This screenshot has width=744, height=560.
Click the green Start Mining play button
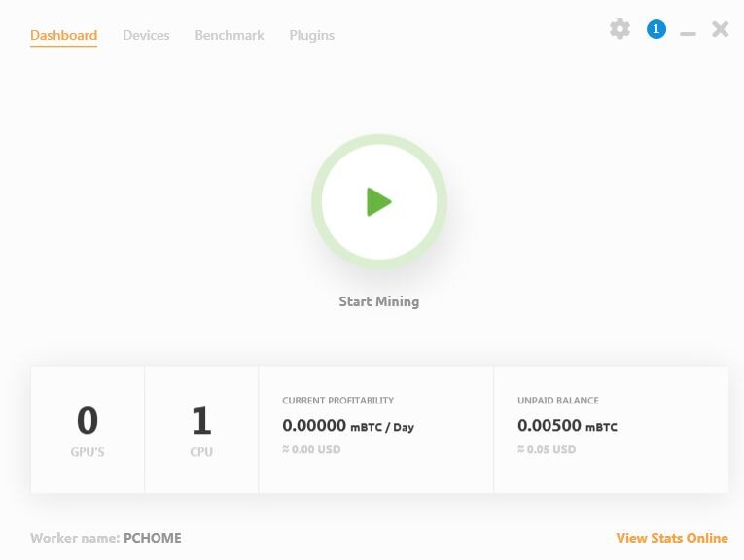tap(378, 202)
